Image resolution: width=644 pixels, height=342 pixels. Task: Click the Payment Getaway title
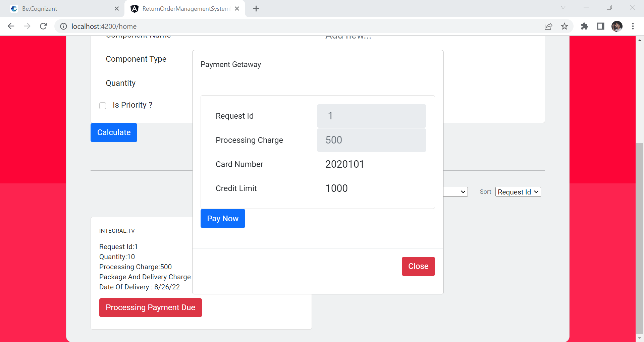pyautogui.click(x=231, y=64)
